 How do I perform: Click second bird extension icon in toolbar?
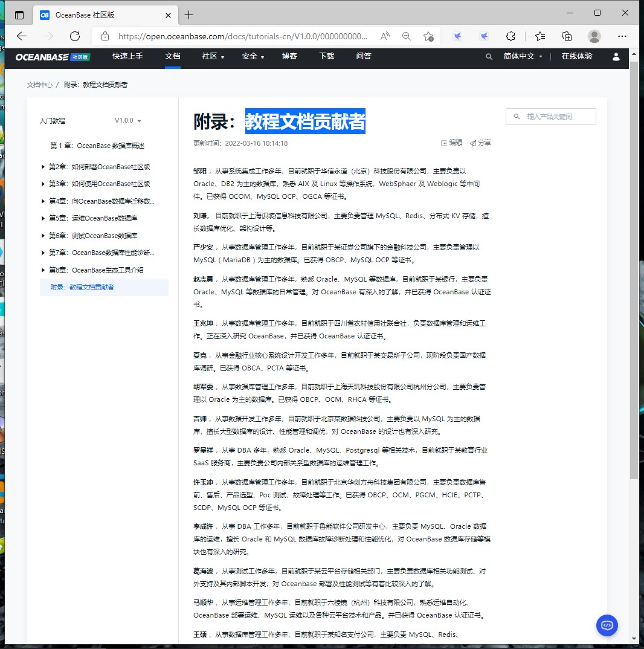pyautogui.click(x=484, y=36)
